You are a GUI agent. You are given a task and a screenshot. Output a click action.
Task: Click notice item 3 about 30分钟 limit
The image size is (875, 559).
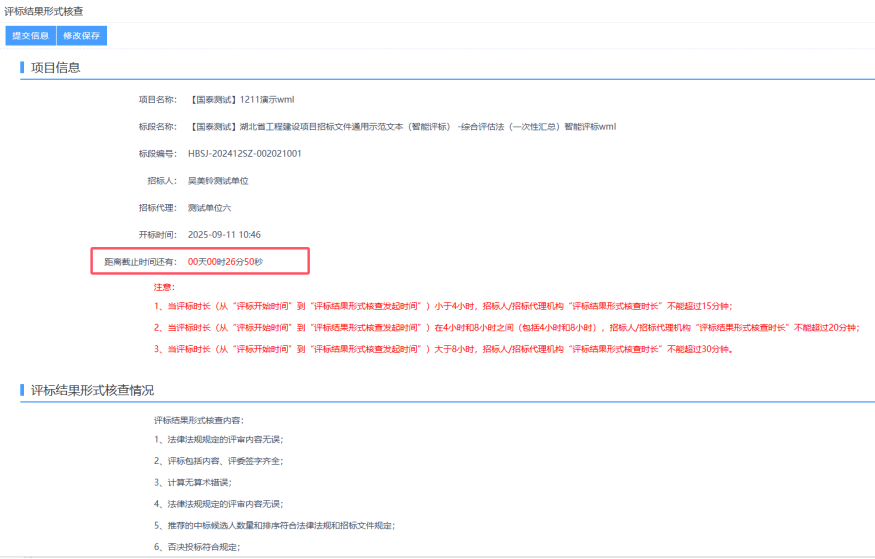pos(444,350)
